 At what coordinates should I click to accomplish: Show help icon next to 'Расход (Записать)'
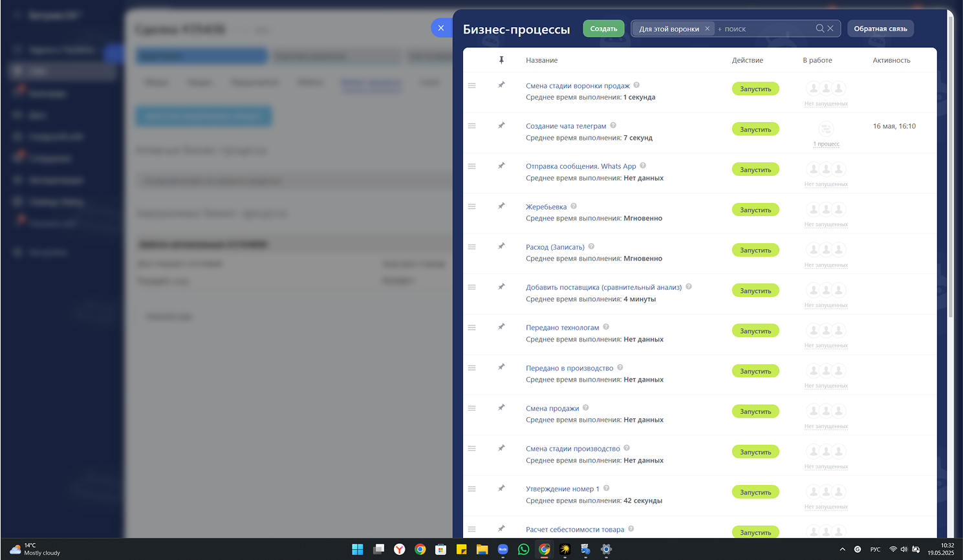591,246
